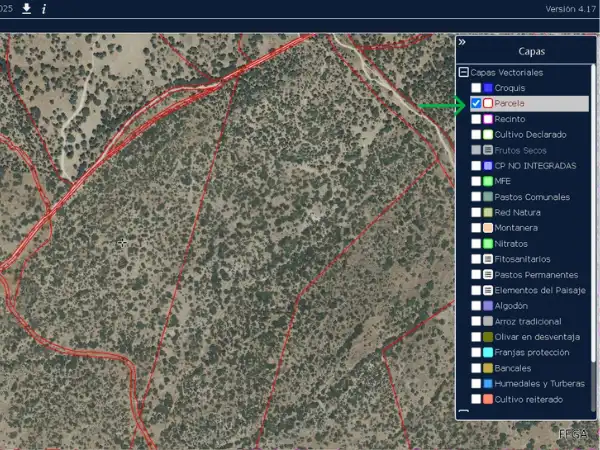Open the information icon in top bar
The image size is (600, 450).
(x=44, y=9)
